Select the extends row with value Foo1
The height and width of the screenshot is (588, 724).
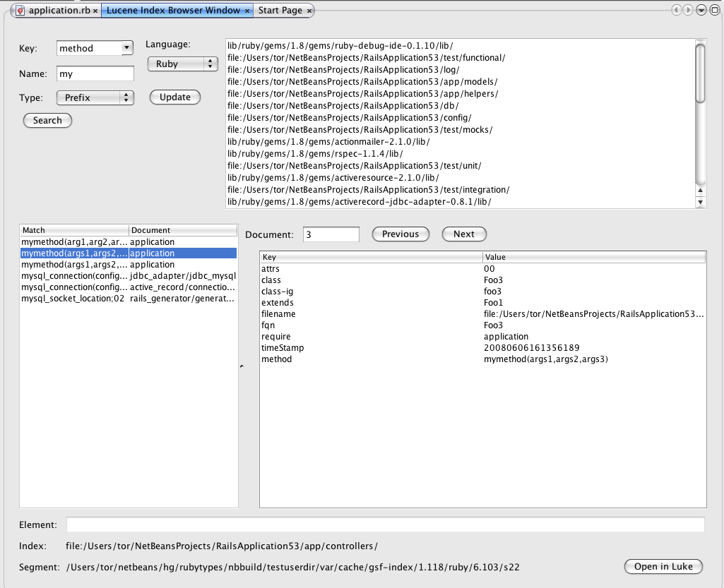(x=482, y=303)
